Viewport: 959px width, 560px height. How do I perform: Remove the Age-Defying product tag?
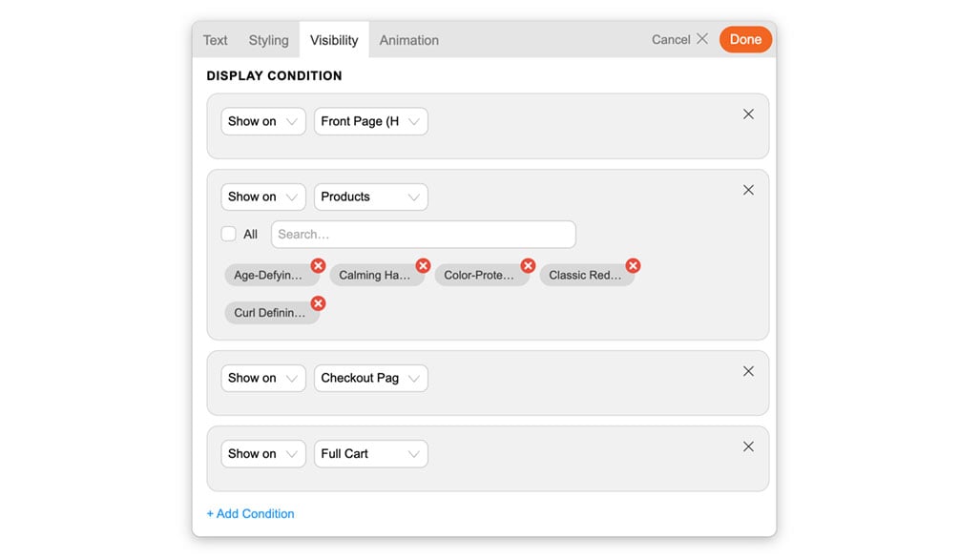(318, 266)
